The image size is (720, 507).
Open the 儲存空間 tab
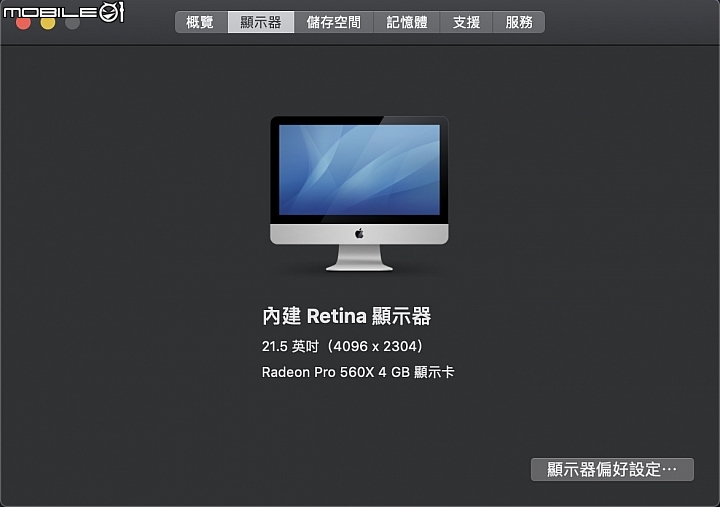pos(334,22)
